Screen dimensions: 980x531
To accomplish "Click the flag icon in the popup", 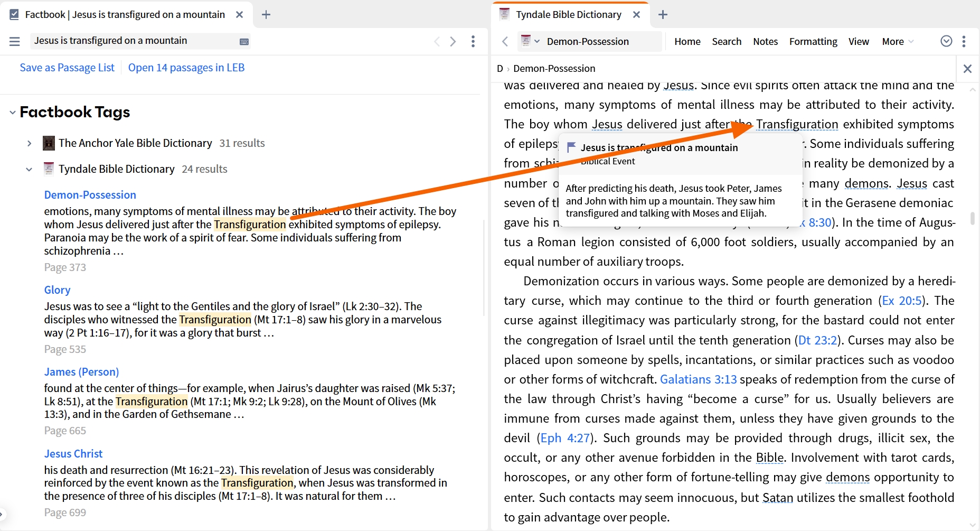I will click(571, 147).
